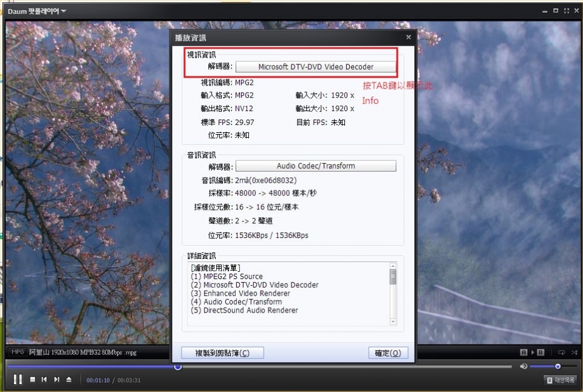Toggle the shuffle playback icon
Viewport: 583px width, 392px height.
pyautogui.click(x=574, y=352)
